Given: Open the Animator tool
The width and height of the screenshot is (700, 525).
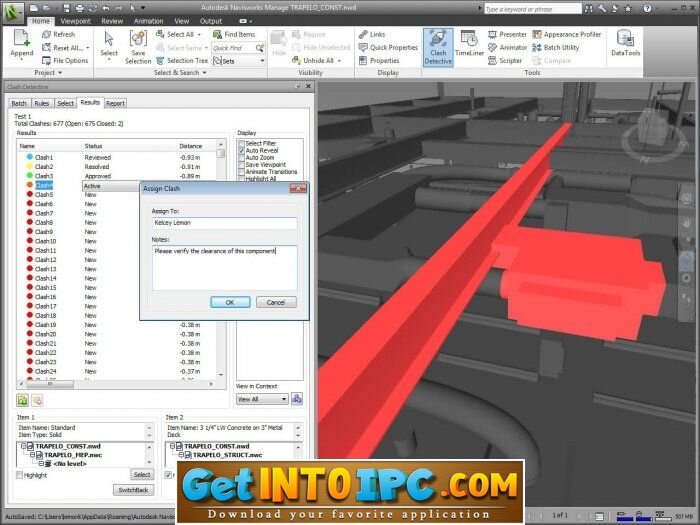Looking at the screenshot, I should point(508,47).
